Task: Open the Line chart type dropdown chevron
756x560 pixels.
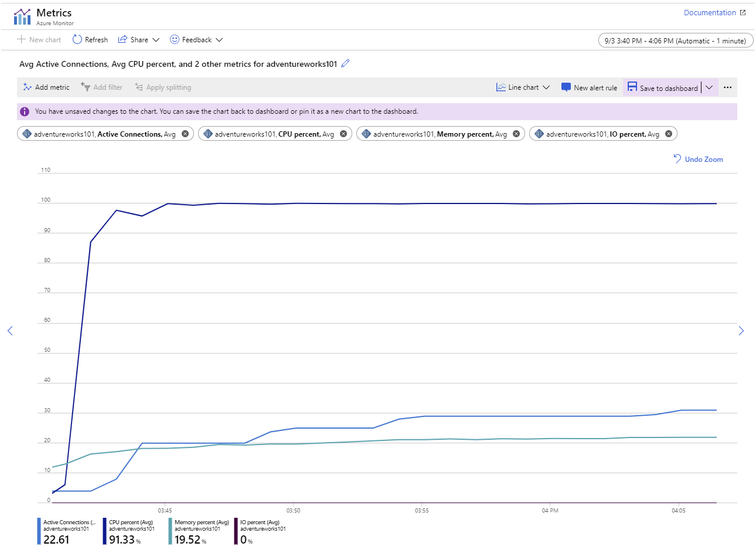Action: [546, 87]
